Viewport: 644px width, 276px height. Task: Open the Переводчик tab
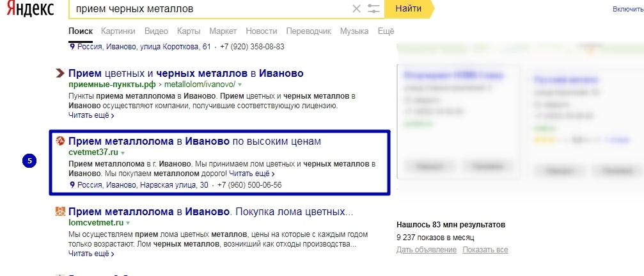point(308,31)
